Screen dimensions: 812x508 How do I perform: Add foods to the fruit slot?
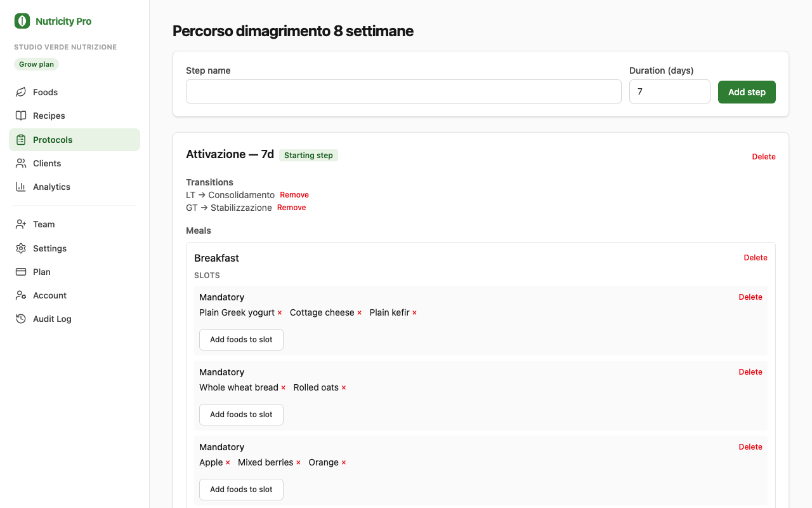click(241, 490)
